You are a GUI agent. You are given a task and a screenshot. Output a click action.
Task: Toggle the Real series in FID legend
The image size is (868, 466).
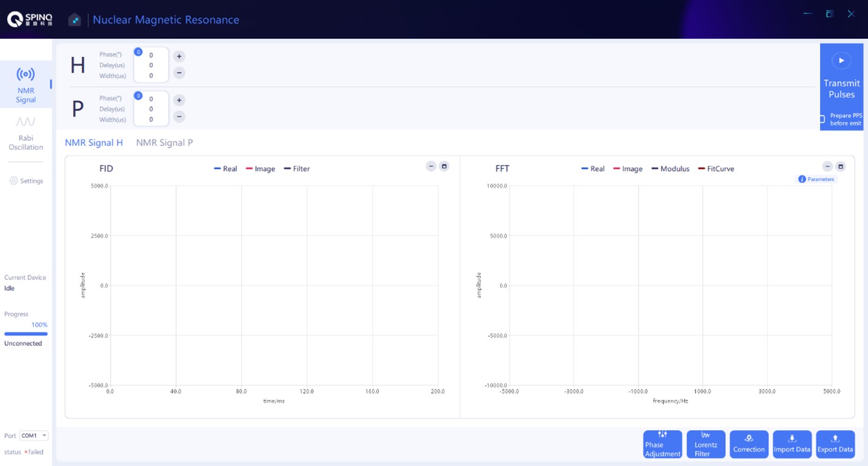tap(225, 169)
